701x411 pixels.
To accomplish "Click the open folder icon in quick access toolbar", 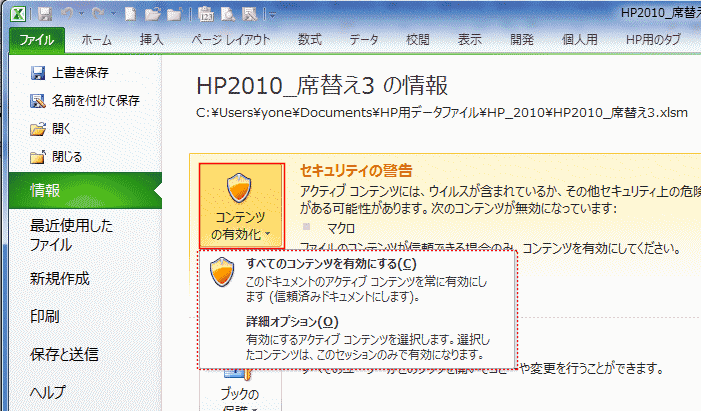I will pos(152,14).
